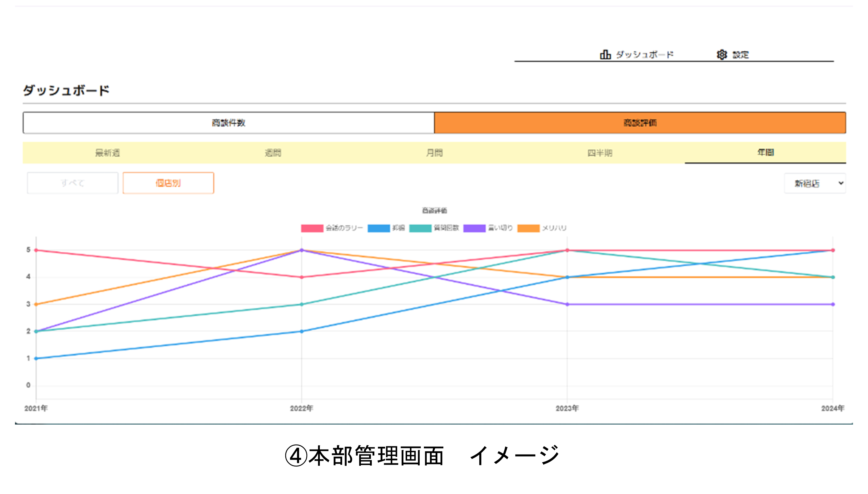Toggle the blue 抑揚 legend swatch
868x494 pixels.
379,228
